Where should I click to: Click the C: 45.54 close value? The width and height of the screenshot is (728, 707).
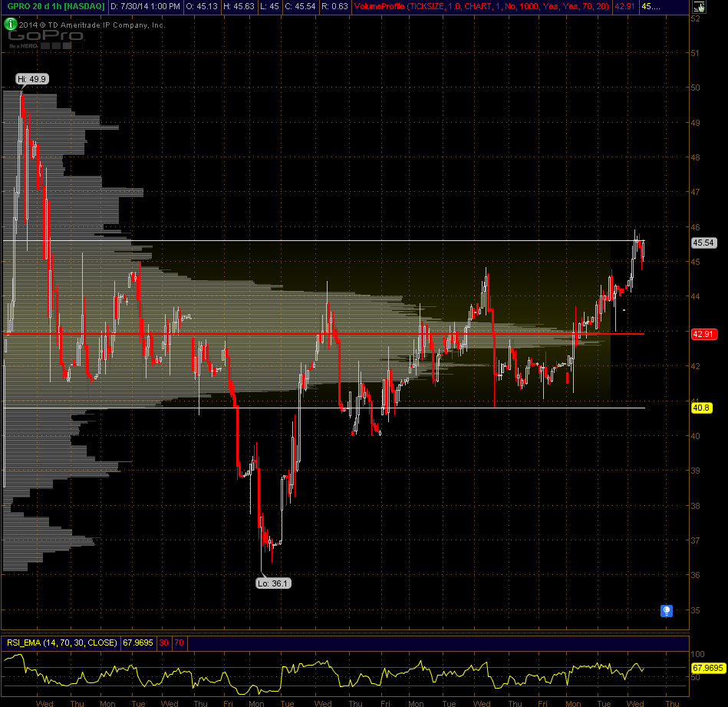point(300,6)
